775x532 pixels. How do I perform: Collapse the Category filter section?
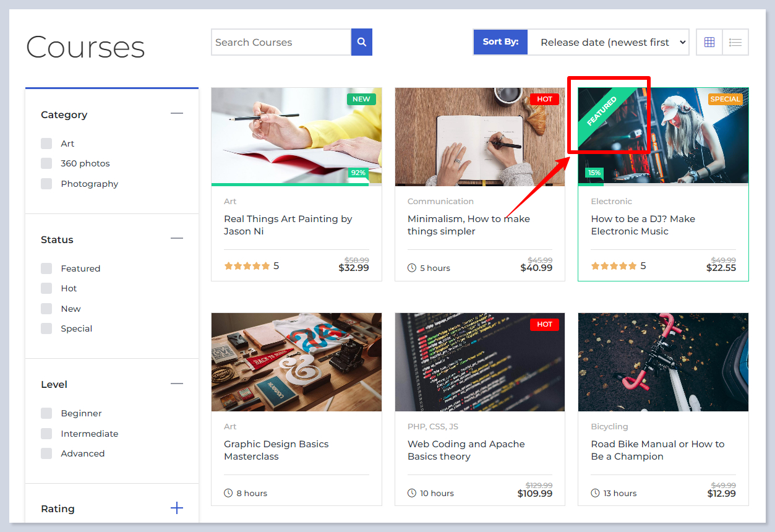(x=177, y=114)
